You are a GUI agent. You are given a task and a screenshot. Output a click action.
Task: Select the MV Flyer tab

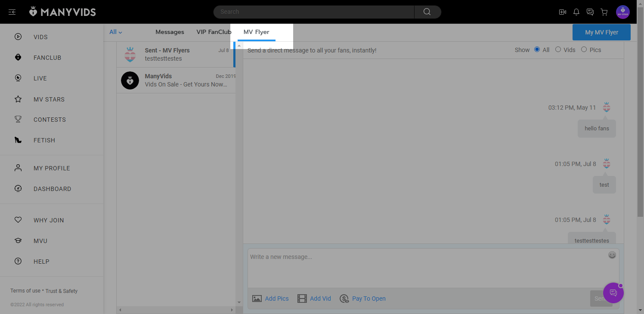(x=257, y=32)
